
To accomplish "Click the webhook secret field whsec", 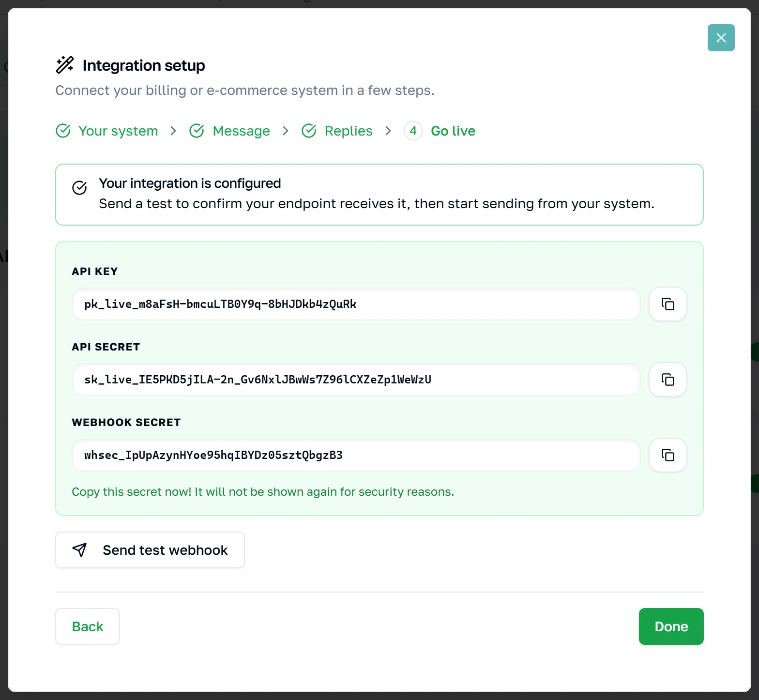I will click(x=356, y=455).
